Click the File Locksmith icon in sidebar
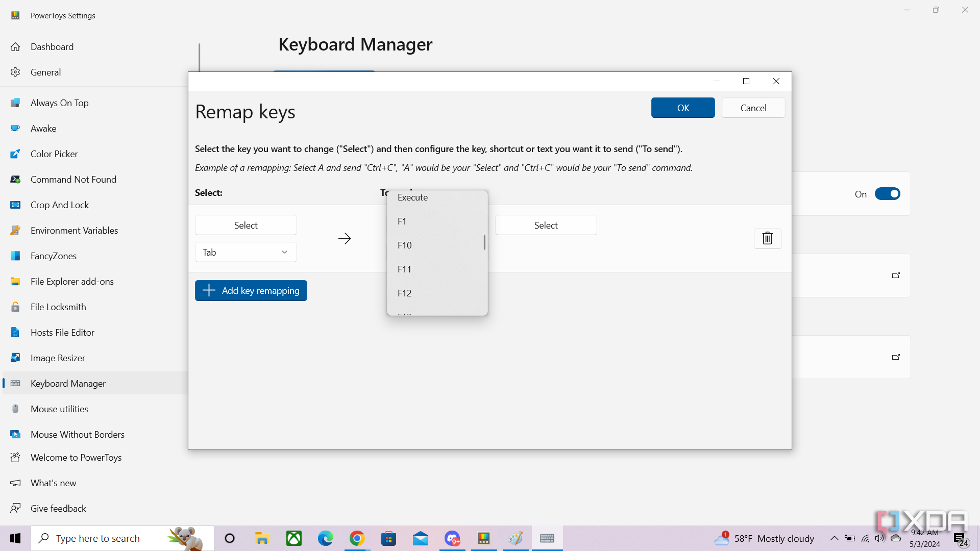The width and height of the screenshot is (980, 551). coord(15,307)
